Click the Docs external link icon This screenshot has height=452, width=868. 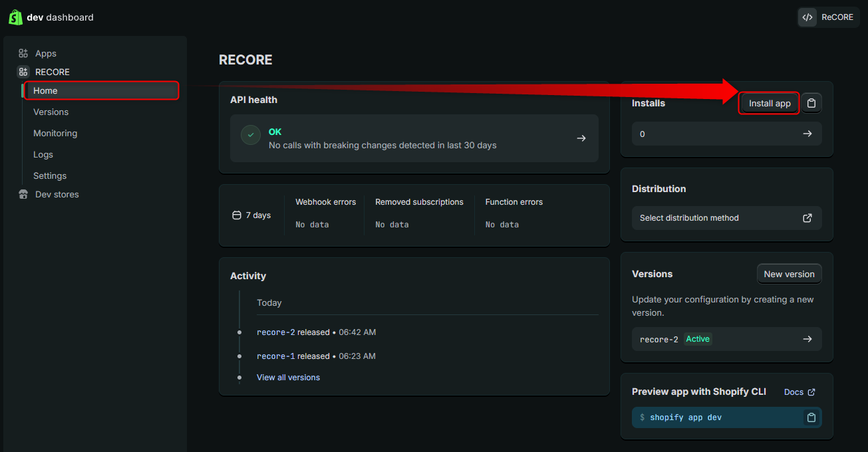click(x=811, y=392)
